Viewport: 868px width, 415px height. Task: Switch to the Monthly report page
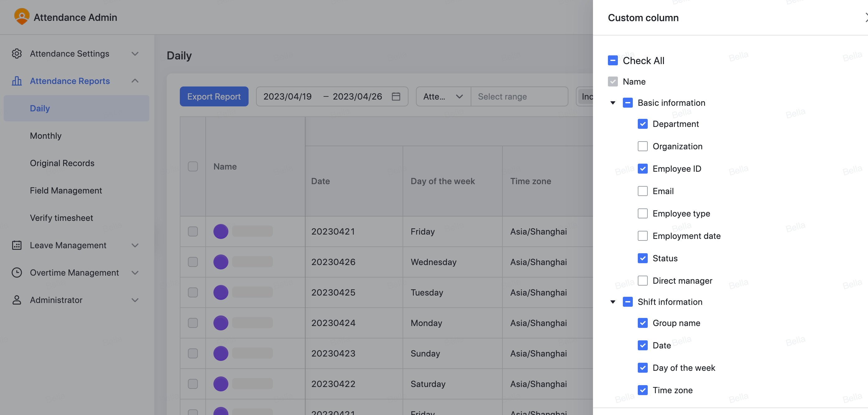click(45, 136)
